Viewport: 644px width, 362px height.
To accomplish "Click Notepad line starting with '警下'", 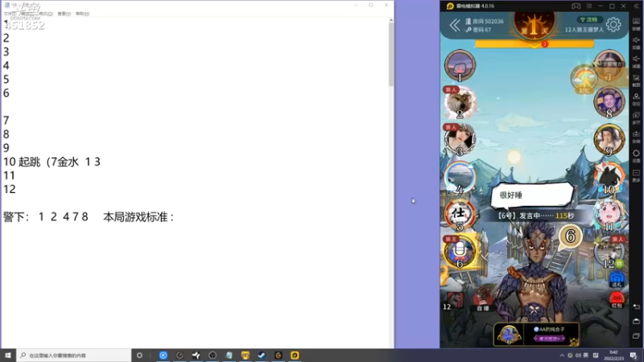I will 89,216.
